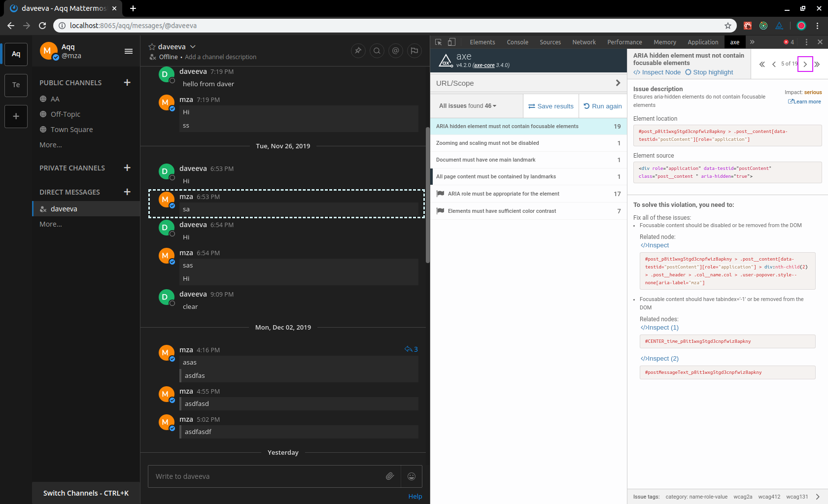This screenshot has height=504, width=828.
Task: Toggle the device toolbar icon in DevTools
Action: coord(452,42)
